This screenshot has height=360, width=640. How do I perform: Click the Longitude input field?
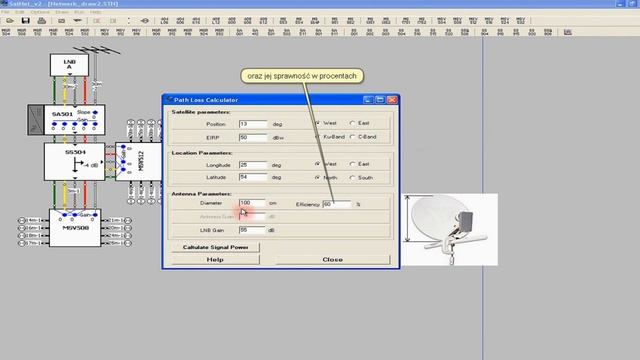[x=253, y=165]
